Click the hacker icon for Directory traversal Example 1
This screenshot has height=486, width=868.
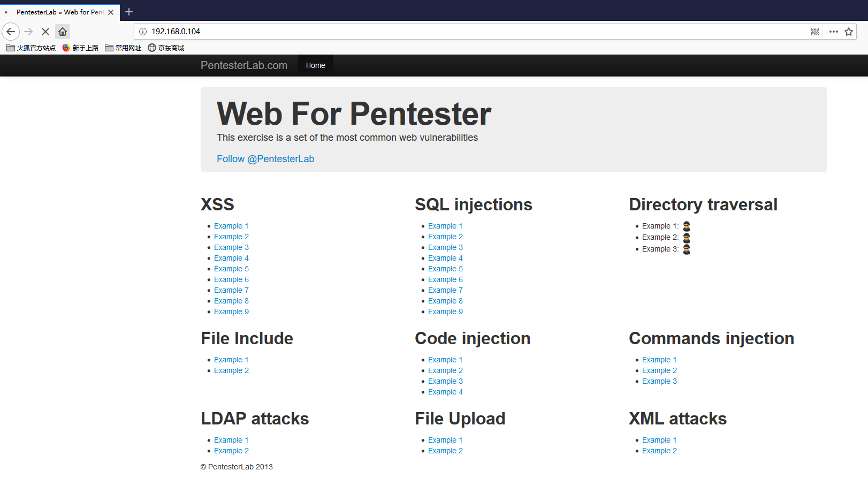(x=687, y=226)
